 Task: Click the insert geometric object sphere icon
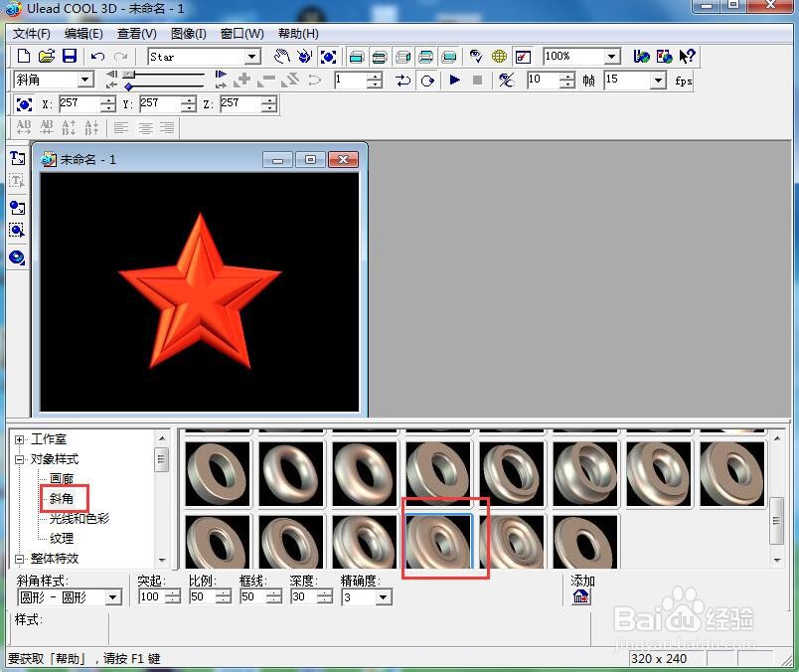(17, 257)
